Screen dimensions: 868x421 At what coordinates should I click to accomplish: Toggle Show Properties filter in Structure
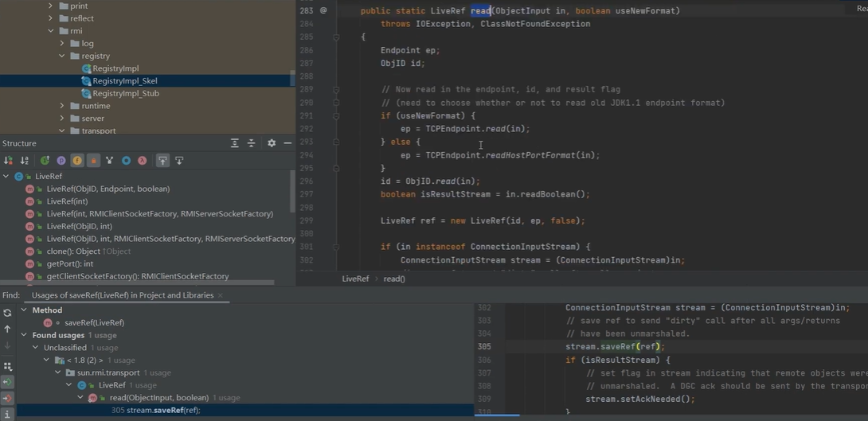[61, 161]
